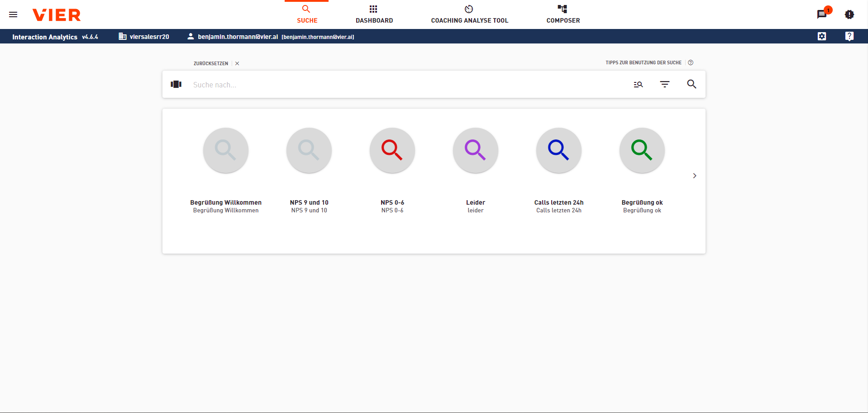
Task: Open the red NPS 0-6 saved search
Action: (392, 150)
